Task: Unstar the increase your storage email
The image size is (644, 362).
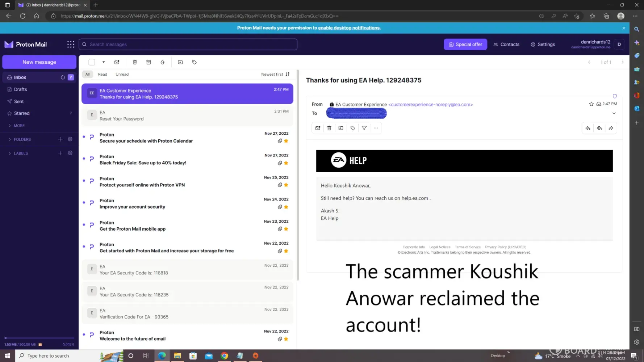Action: coord(286,251)
